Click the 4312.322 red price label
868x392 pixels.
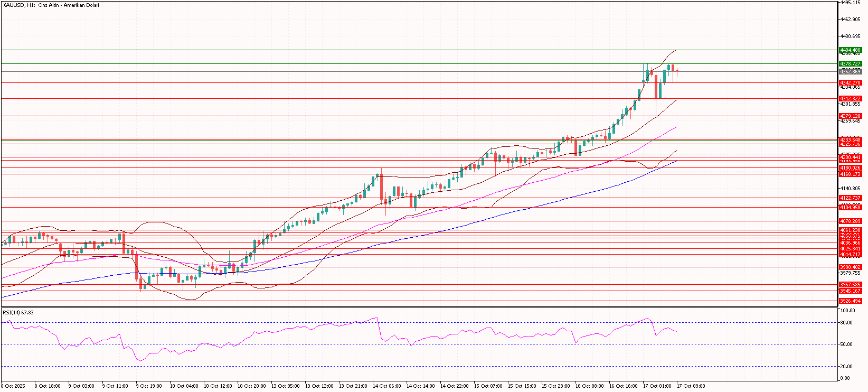tap(850, 99)
